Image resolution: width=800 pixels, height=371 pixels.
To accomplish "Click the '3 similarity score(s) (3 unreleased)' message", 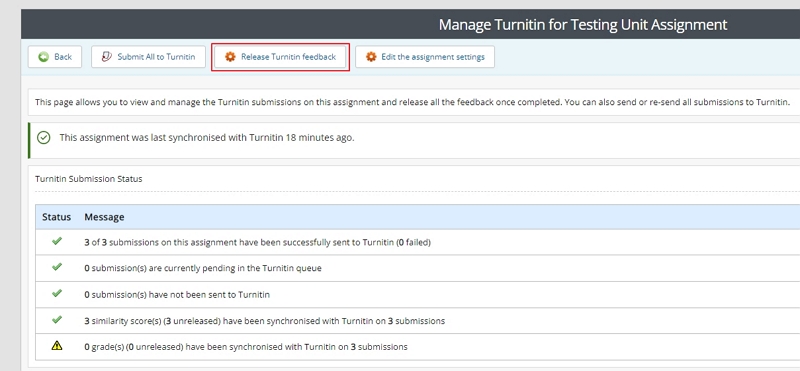I will coord(264,321).
